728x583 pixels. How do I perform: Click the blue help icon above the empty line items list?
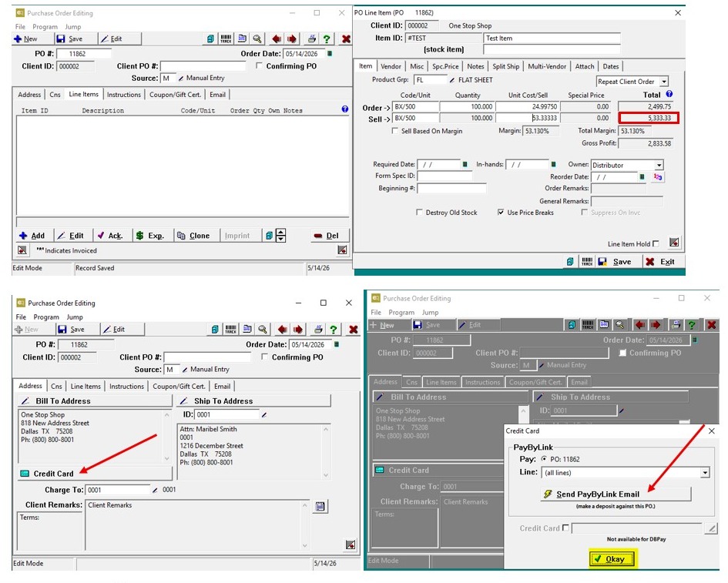coord(345,109)
